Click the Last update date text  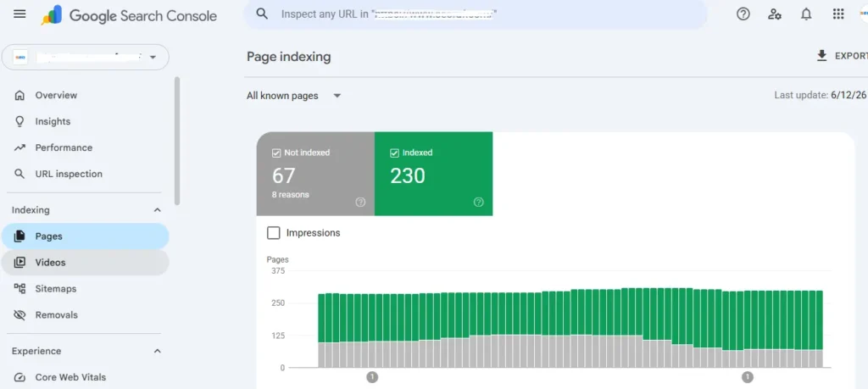tap(821, 95)
